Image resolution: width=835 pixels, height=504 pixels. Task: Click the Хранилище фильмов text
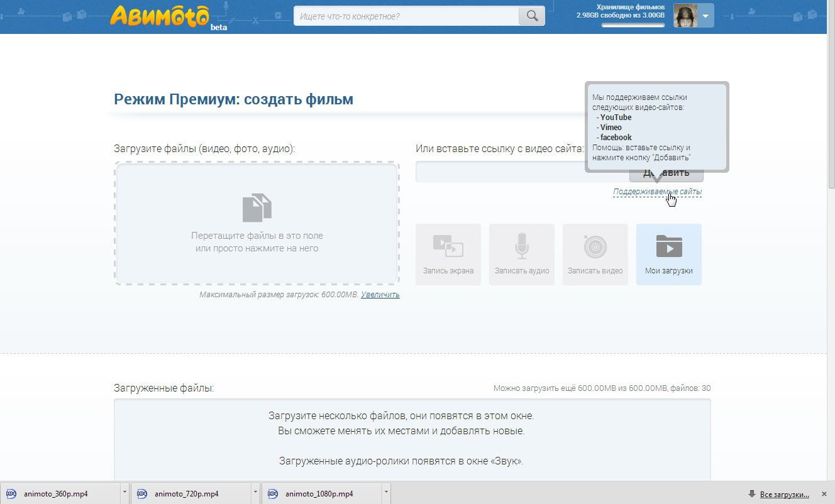631,7
